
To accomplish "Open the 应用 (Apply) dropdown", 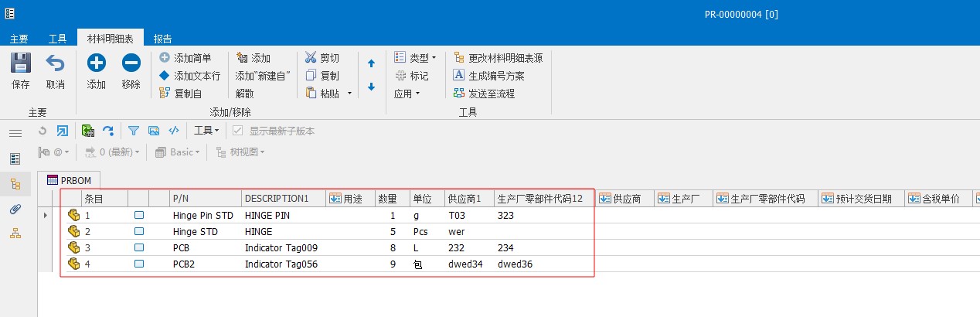I will tap(407, 94).
